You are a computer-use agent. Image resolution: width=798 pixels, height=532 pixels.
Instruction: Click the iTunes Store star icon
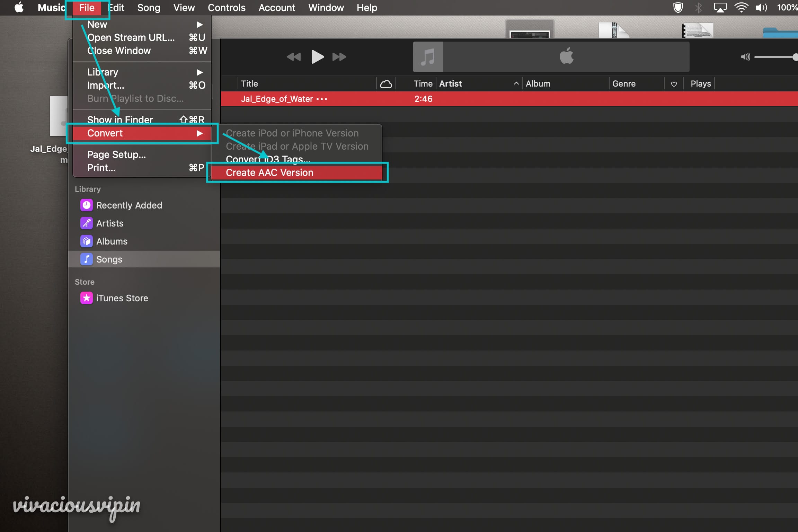click(x=86, y=298)
